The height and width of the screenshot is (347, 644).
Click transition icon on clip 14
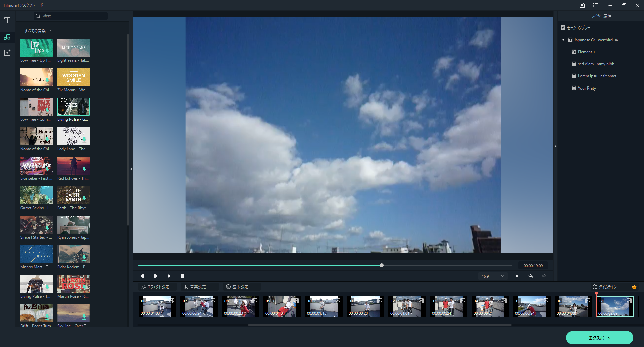[x=504, y=301]
